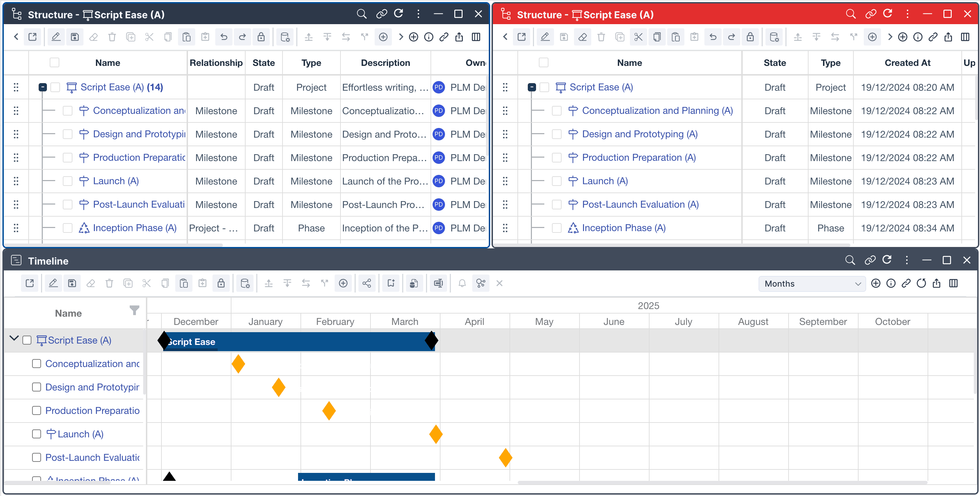Click the refresh icon in Timeline title bar
This screenshot has height=496, width=980.
887,260
